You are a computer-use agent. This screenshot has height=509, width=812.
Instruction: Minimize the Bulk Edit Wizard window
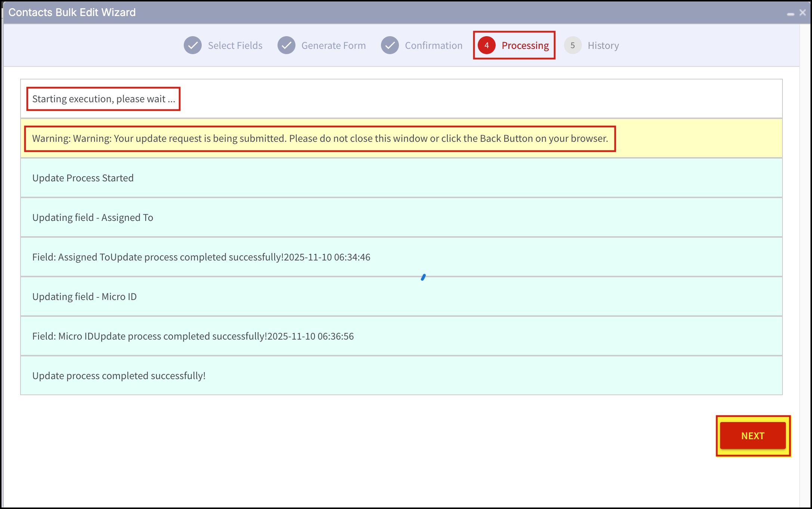click(790, 13)
